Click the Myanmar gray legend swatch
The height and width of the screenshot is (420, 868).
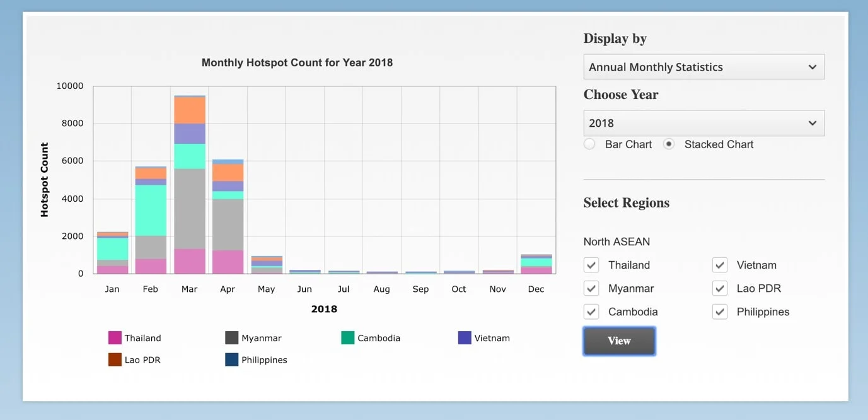click(x=232, y=338)
